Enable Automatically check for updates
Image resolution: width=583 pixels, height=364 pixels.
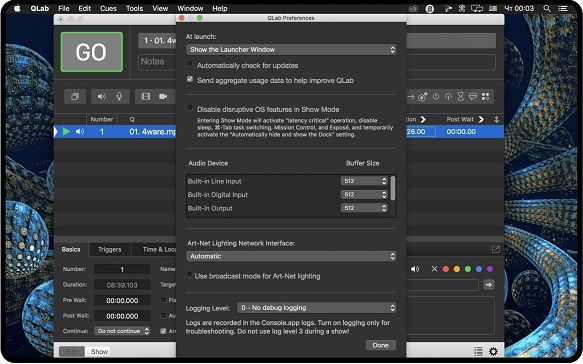click(x=190, y=65)
